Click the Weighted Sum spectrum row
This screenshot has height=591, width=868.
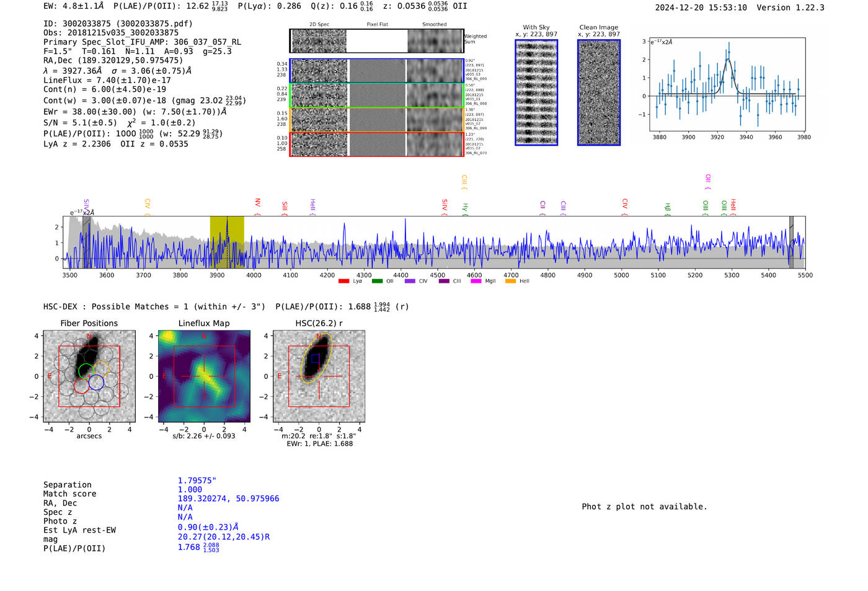[x=376, y=41]
